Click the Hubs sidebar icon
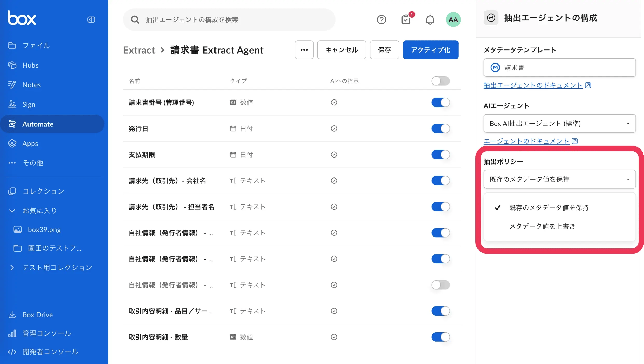 (12, 65)
